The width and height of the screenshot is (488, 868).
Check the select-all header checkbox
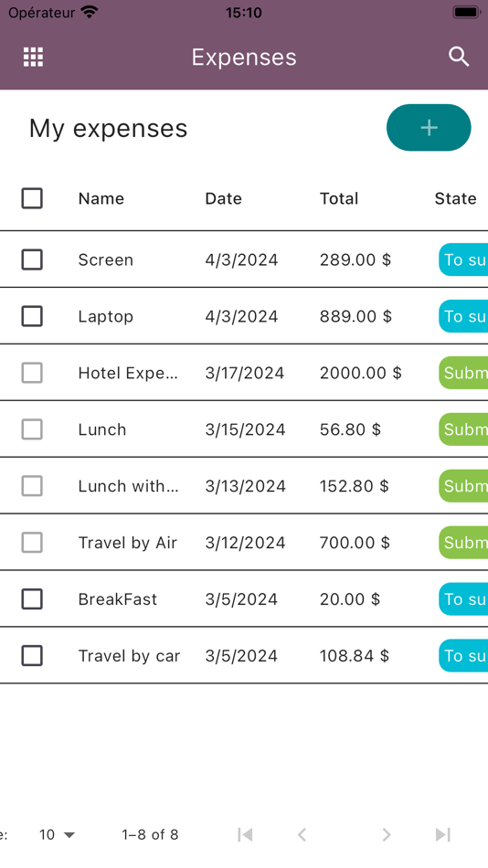click(x=32, y=198)
